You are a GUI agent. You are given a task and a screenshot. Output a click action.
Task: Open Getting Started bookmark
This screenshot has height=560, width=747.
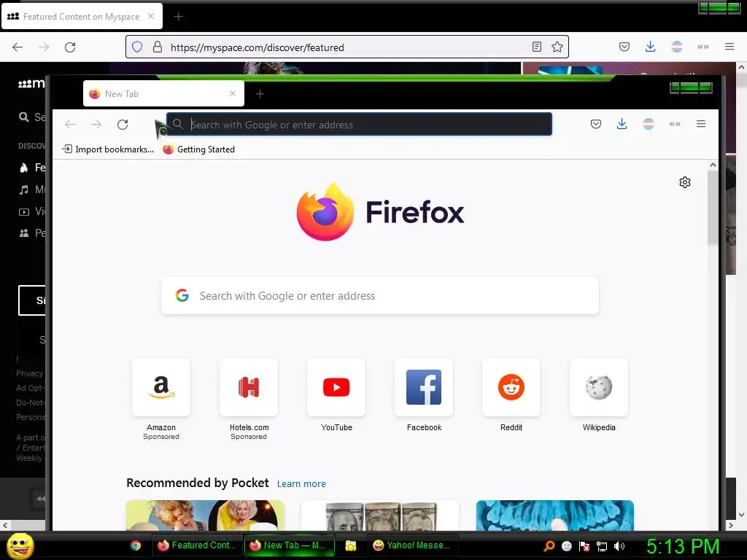(198, 149)
